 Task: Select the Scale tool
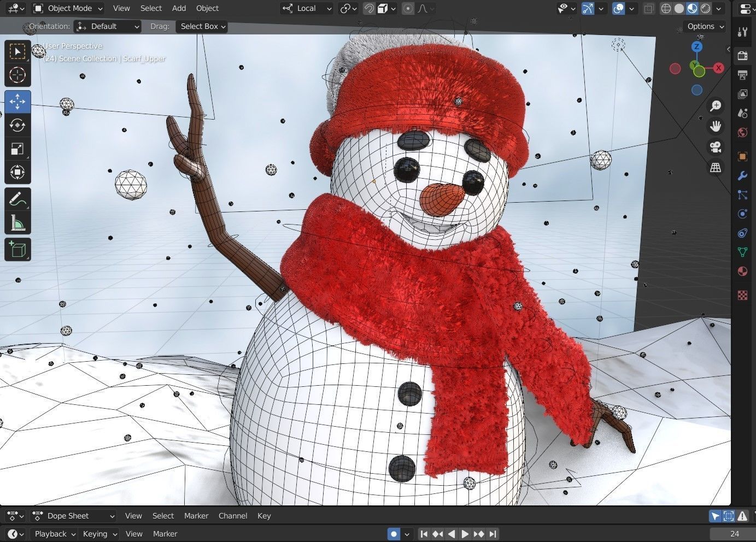[17, 149]
